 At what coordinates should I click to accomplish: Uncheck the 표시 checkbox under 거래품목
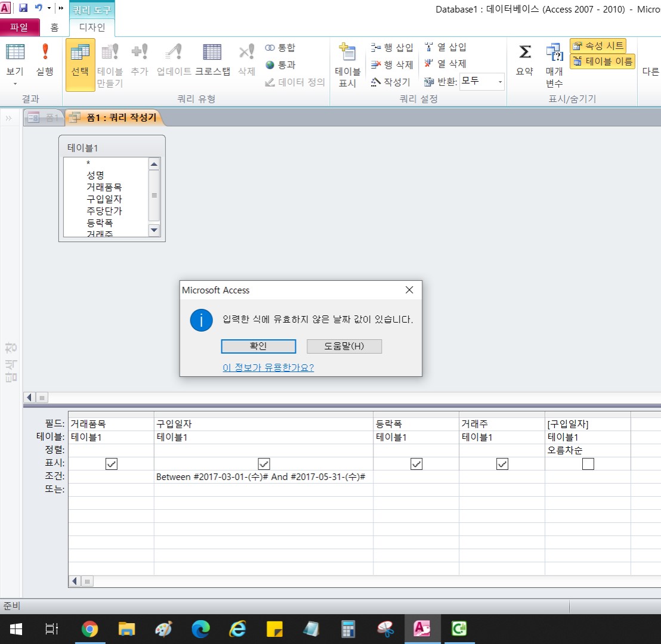tap(111, 464)
